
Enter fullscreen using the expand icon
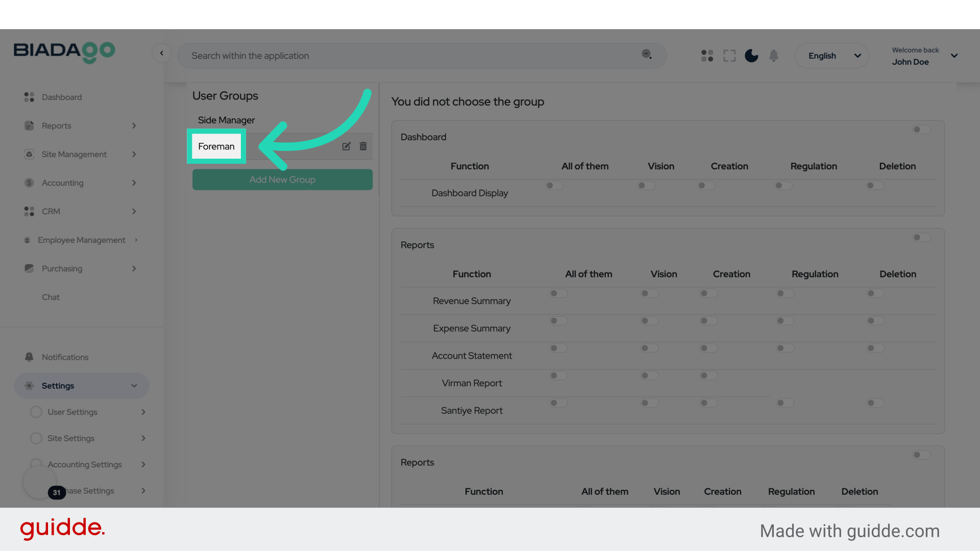729,56
